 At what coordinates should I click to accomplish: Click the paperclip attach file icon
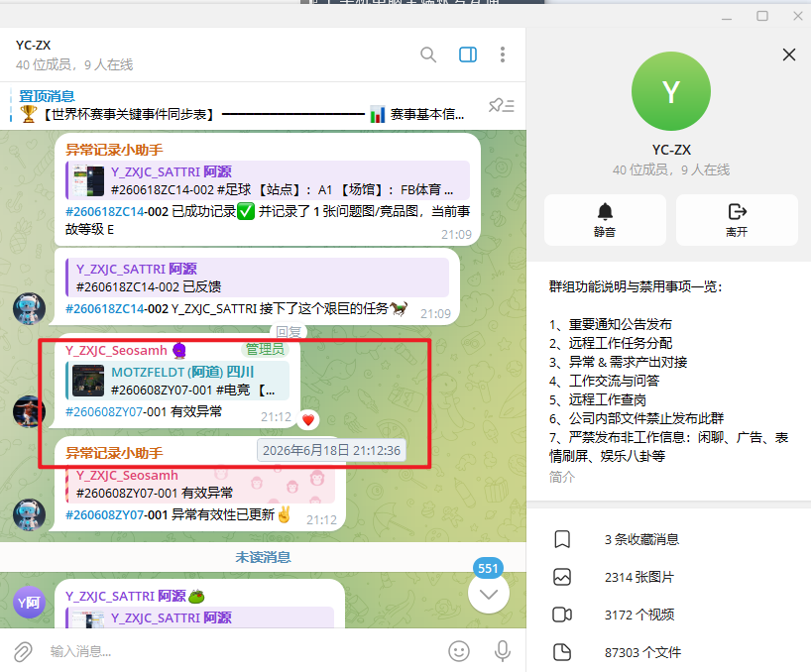click(23, 651)
